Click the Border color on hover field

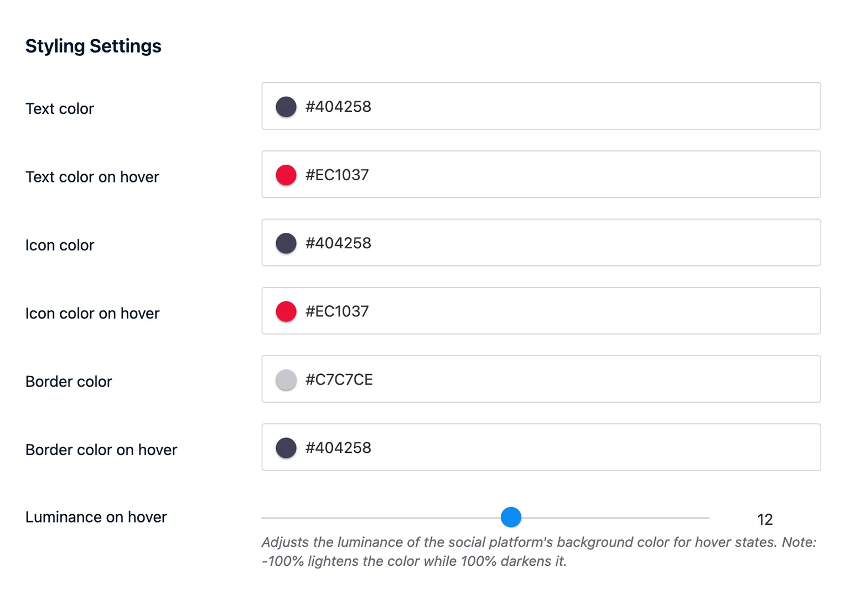click(498, 447)
